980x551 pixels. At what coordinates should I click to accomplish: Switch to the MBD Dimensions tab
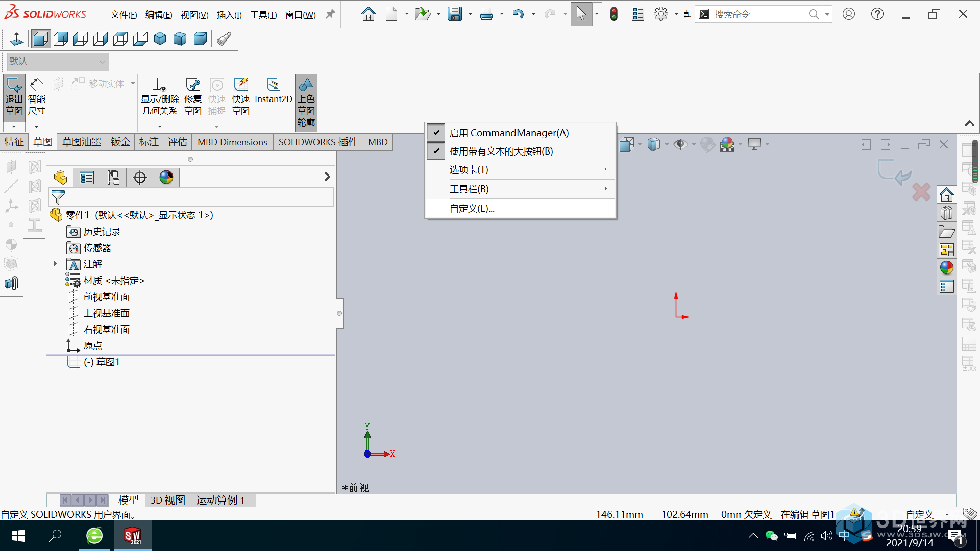pos(232,142)
